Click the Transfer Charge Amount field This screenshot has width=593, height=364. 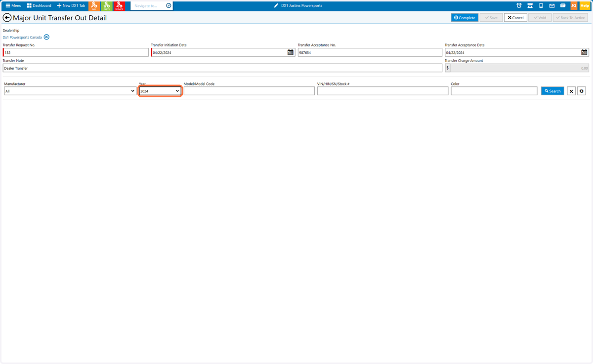(x=519, y=68)
